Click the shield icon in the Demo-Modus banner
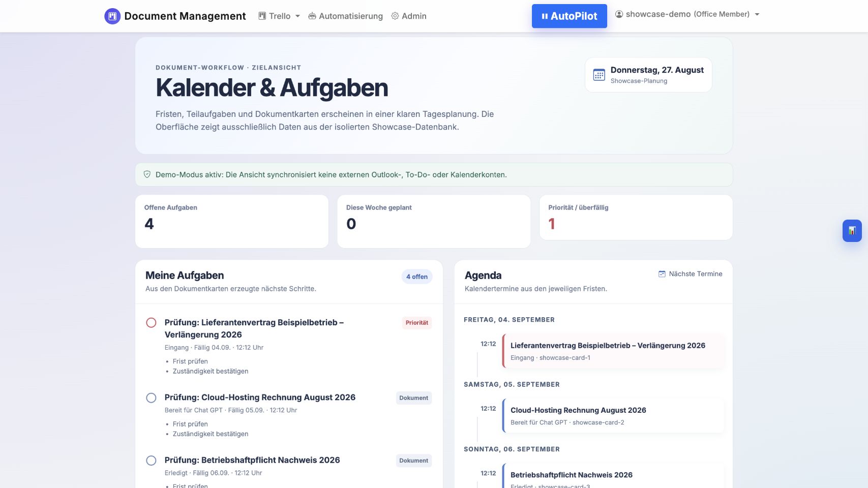 click(x=147, y=174)
